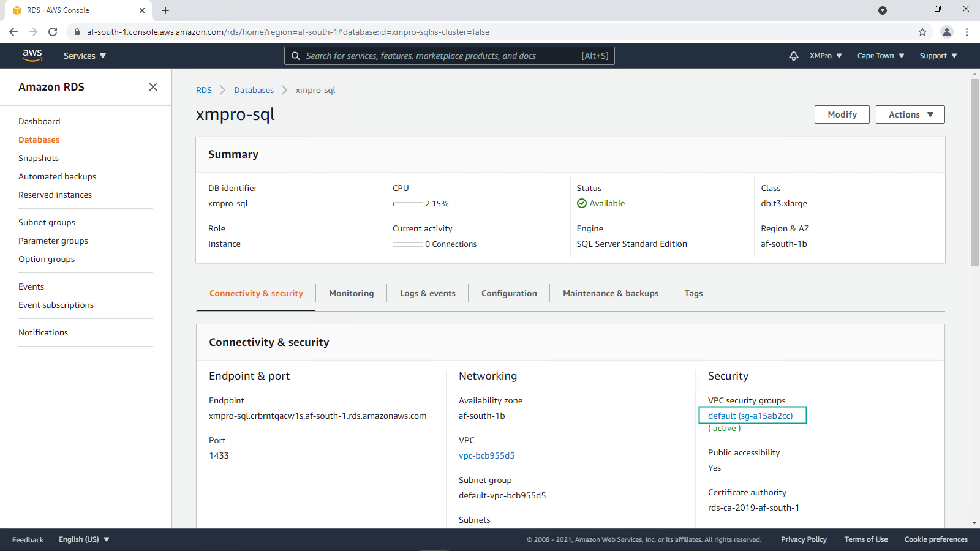980x551 pixels.
Task: Switch to the Monitoring tab
Action: tap(351, 293)
